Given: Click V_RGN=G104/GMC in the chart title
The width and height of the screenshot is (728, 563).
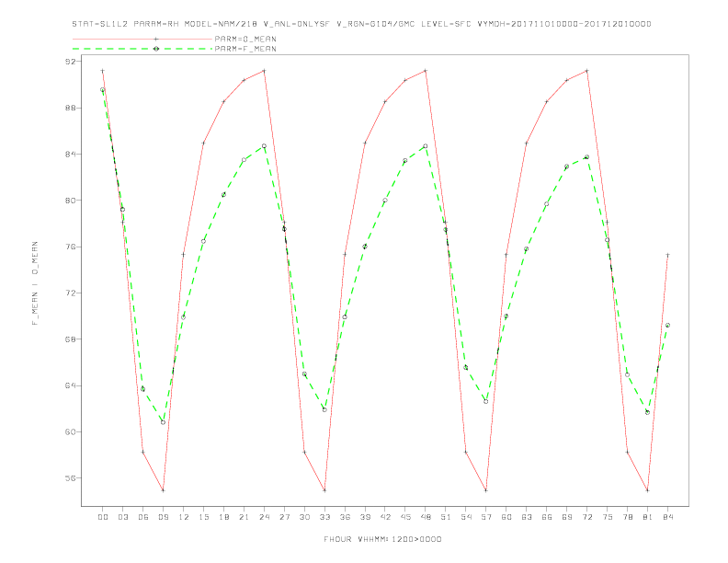Looking at the screenshot, I should pos(376,24).
